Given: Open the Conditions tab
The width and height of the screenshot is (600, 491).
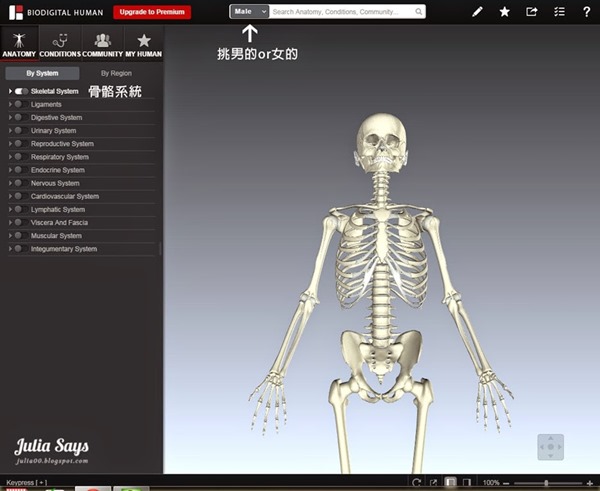Looking at the screenshot, I should 60,44.
